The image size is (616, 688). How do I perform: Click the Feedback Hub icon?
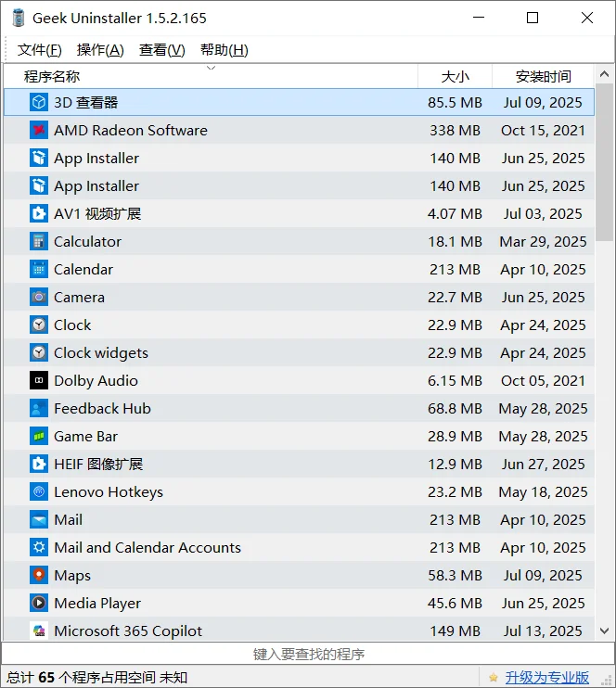tap(39, 408)
